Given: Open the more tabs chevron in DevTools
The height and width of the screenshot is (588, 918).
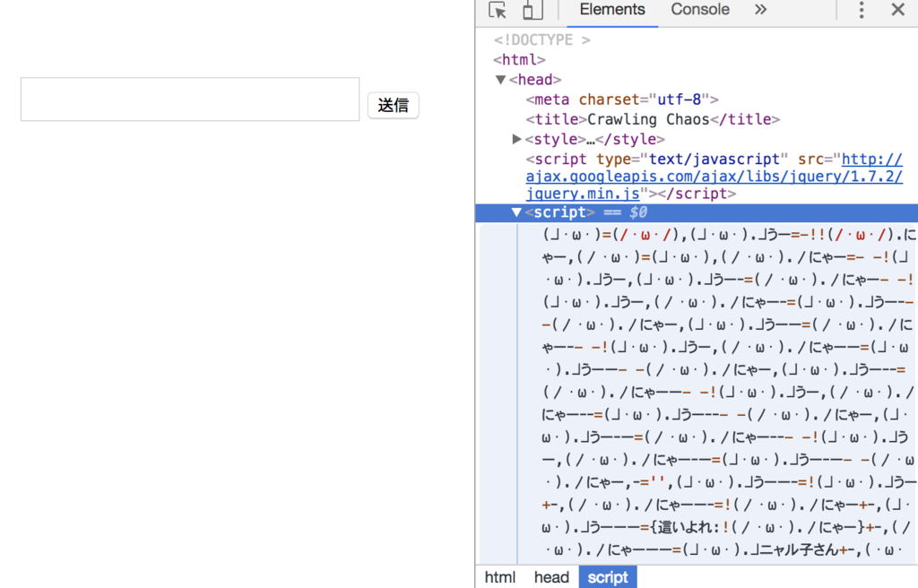Looking at the screenshot, I should point(760,9).
